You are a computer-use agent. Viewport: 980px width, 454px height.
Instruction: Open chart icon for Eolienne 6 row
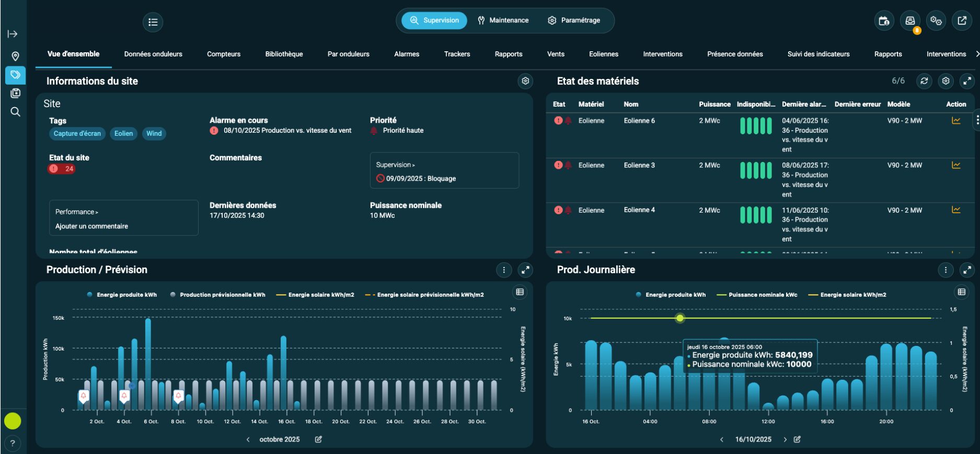point(956,121)
